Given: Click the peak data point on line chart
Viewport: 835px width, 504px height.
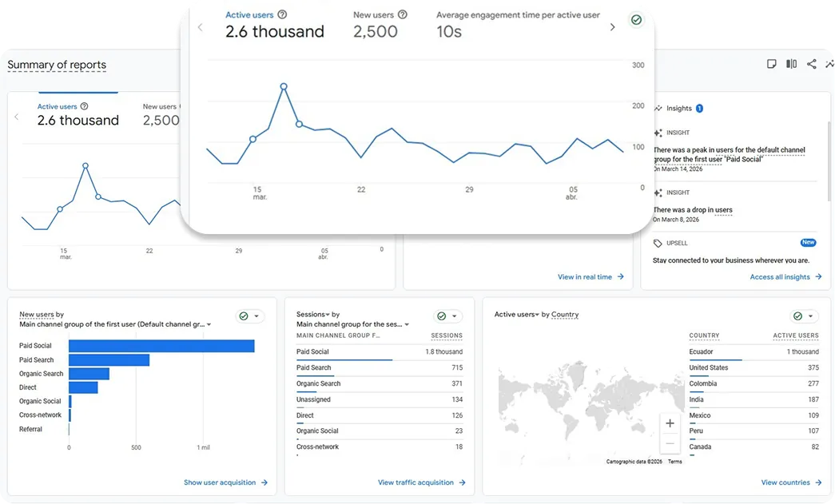Looking at the screenshot, I should (x=284, y=86).
